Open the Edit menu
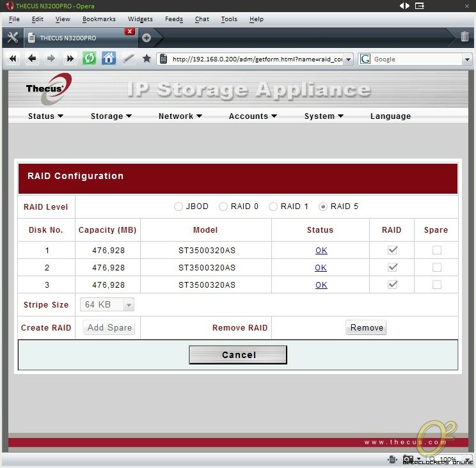Image resolution: width=476 pixels, height=468 pixels. (x=38, y=19)
